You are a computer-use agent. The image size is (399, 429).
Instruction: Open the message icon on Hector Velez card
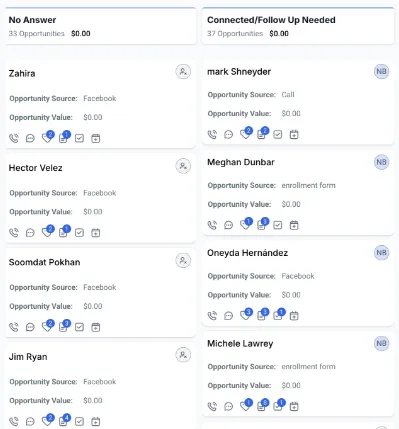point(30,233)
